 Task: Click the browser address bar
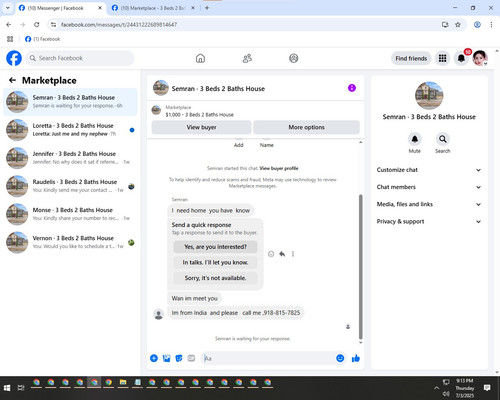pyautogui.click(x=247, y=24)
